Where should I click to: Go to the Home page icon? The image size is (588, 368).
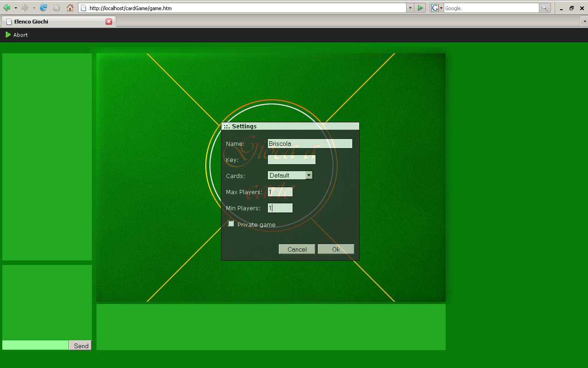tap(70, 8)
